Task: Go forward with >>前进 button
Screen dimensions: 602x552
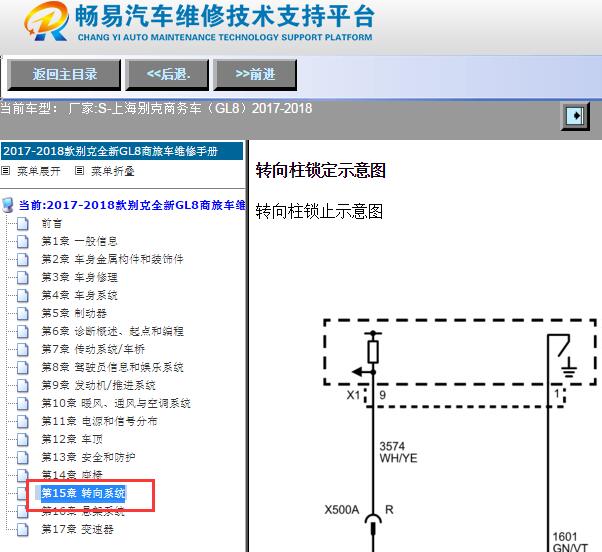Action: (x=255, y=74)
